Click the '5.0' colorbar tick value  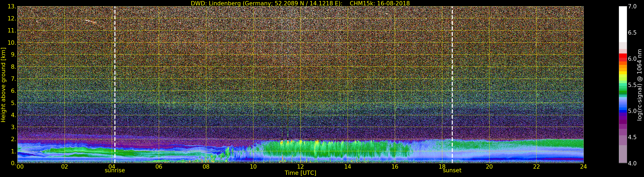(632, 111)
